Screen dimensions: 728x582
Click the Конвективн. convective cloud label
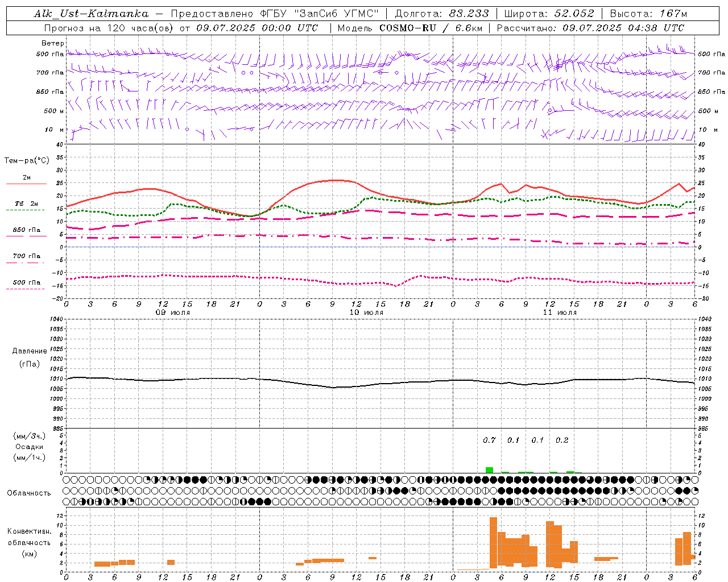(30, 531)
